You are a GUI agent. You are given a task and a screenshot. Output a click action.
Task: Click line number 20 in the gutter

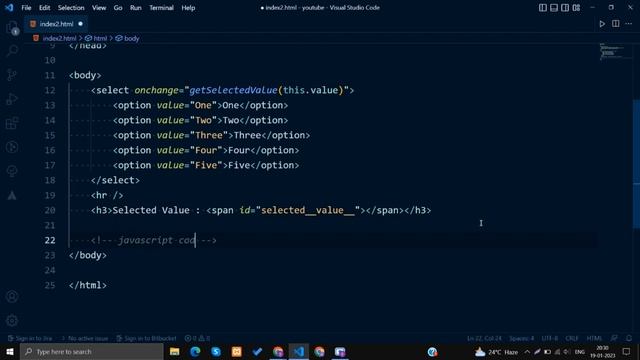tap(50, 210)
